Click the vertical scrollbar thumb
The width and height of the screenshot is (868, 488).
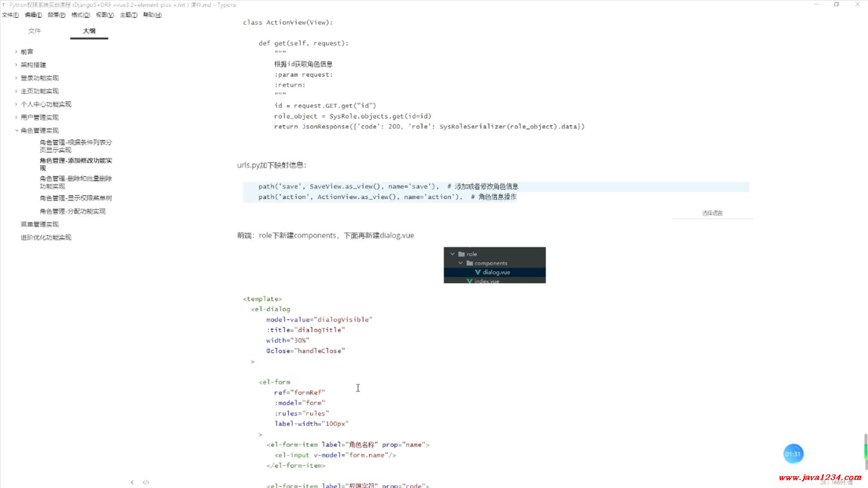click(865, 451)
